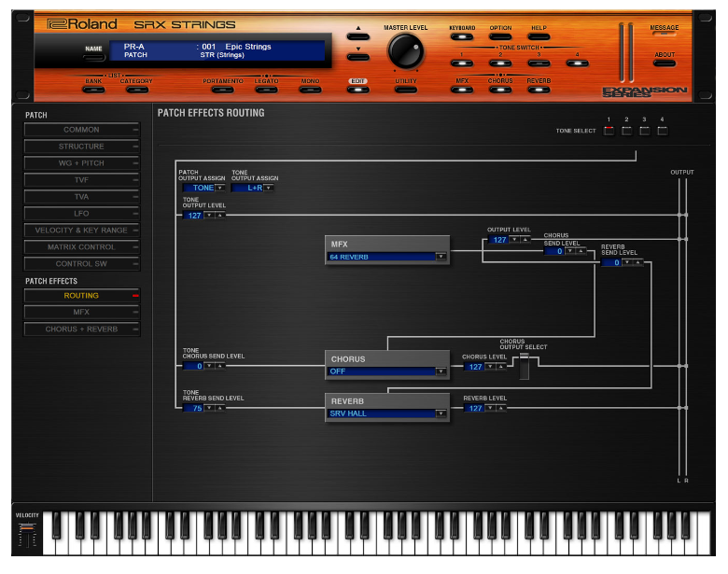Select Tone 3 in Tone Select
This screenshot has width=728, height=574.
(644, 131)
